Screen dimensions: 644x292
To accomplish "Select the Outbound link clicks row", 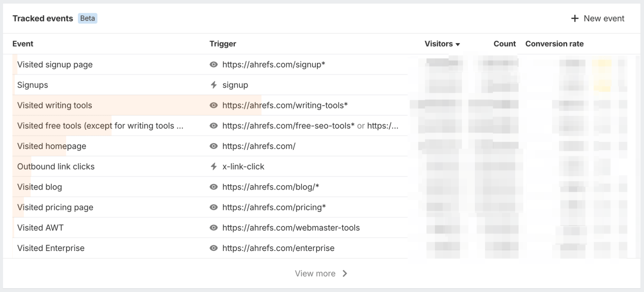I will click(x=56, y=166).
